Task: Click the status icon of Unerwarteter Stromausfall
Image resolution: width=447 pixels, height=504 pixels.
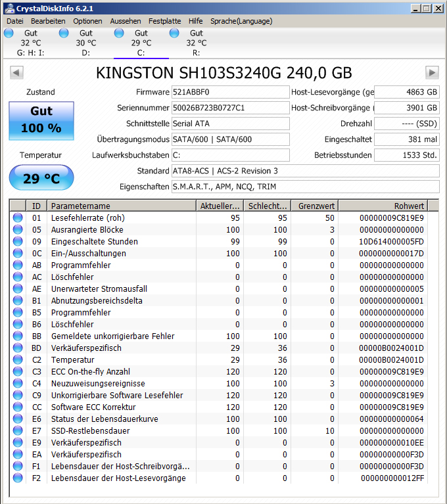Action: [x=18, y=288]
